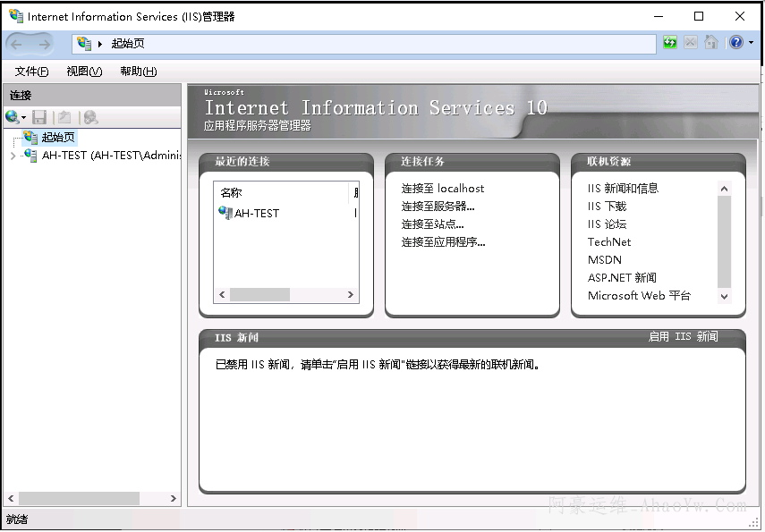
Task: Open the 文件(F) menu
Action: (x=31, y=72)
